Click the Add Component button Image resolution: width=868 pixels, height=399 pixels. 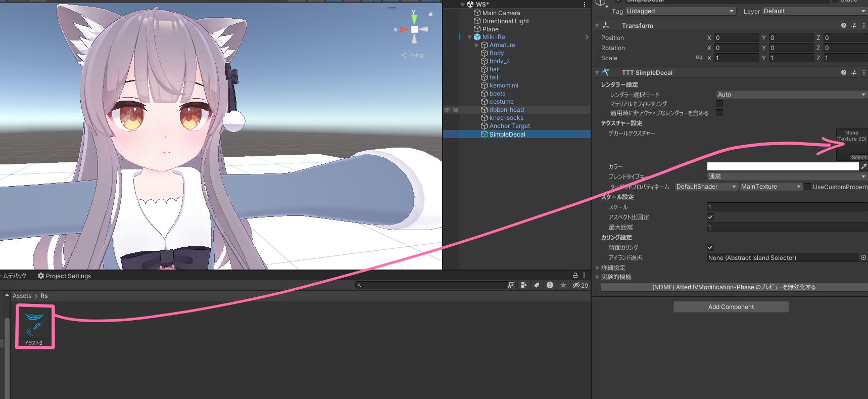[731, 307]
